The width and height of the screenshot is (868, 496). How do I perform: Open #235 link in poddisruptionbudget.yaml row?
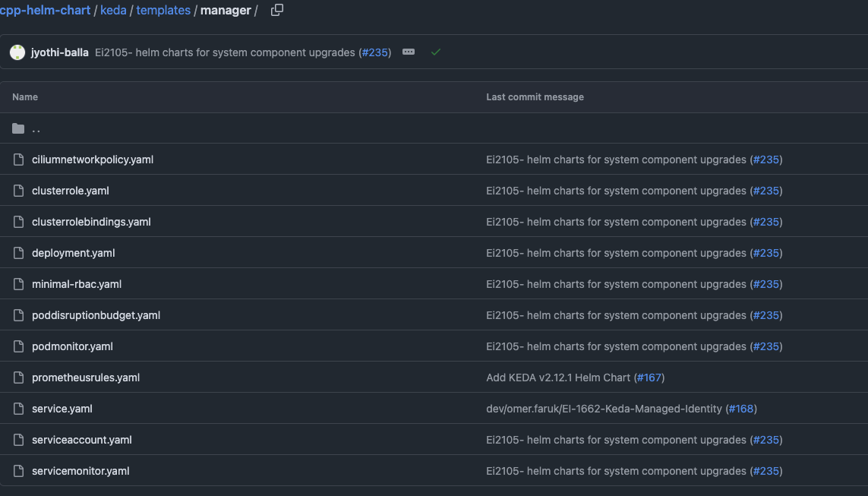pyautogui.click(x=766, y=315)
